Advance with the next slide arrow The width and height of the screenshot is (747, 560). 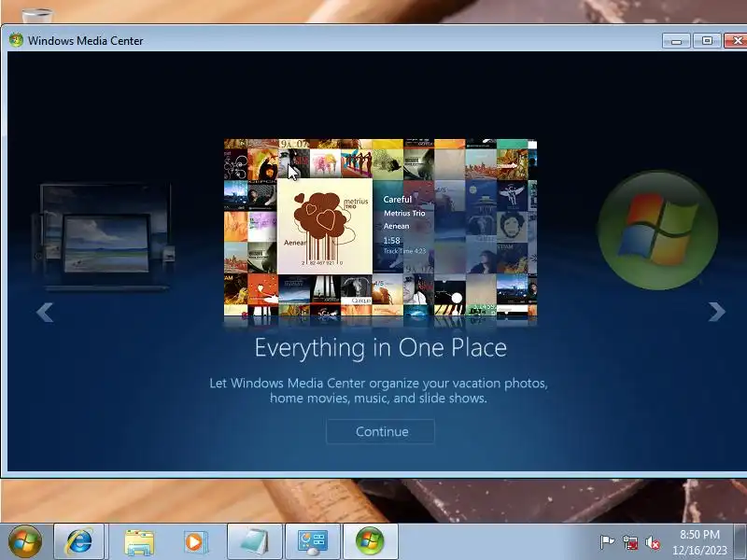tap(716, 312)
